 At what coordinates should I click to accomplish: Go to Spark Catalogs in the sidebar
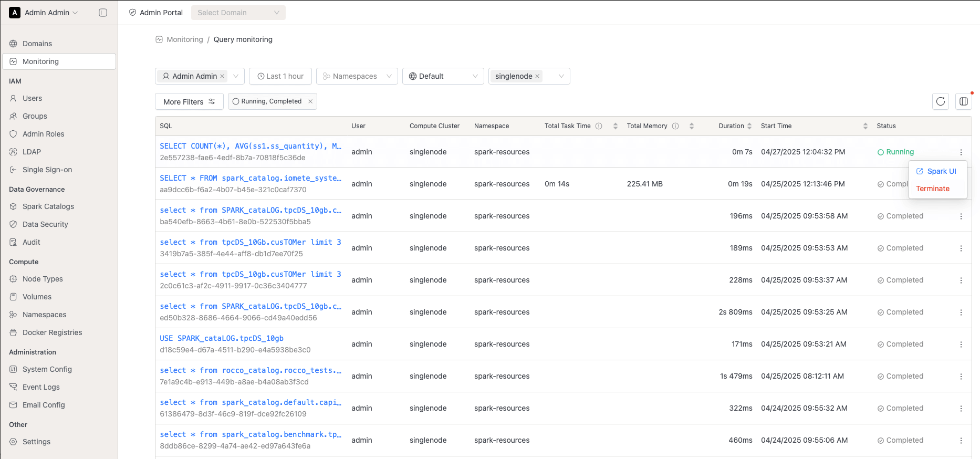point(48,206)
